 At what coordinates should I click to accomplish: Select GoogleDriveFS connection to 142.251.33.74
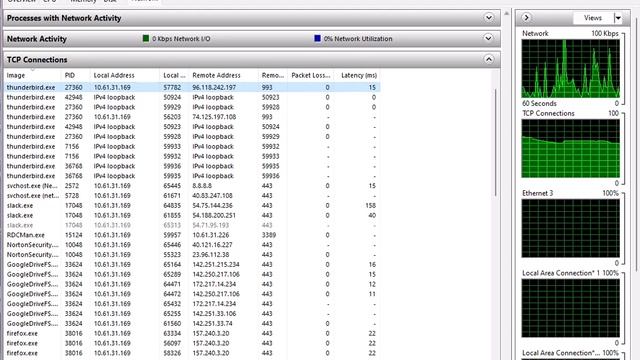tap(192, 323)
